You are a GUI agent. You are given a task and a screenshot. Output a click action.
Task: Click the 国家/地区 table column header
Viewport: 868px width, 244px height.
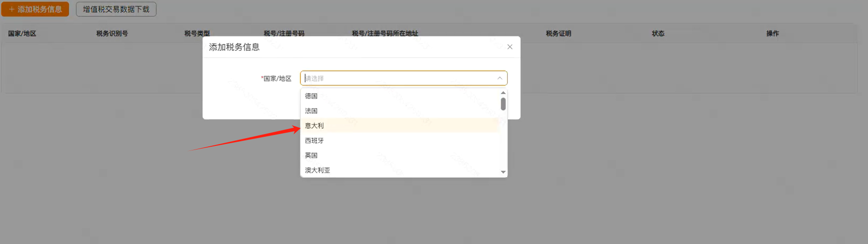coord(22,34)
